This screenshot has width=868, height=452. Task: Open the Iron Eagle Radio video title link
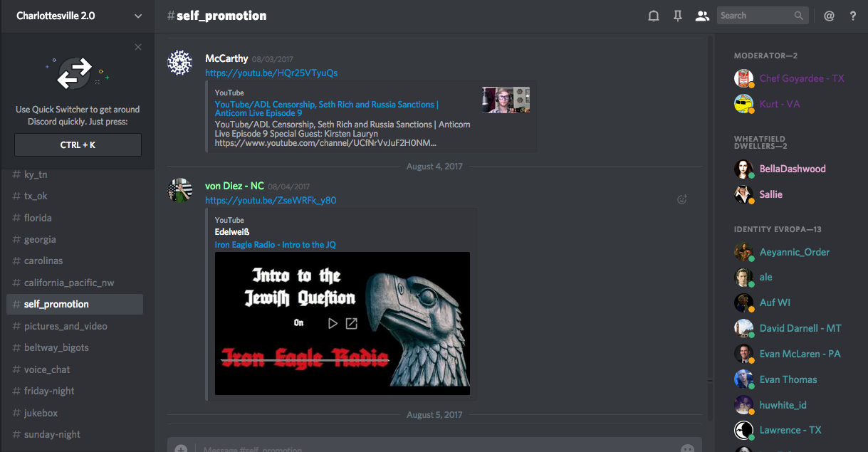275,244
